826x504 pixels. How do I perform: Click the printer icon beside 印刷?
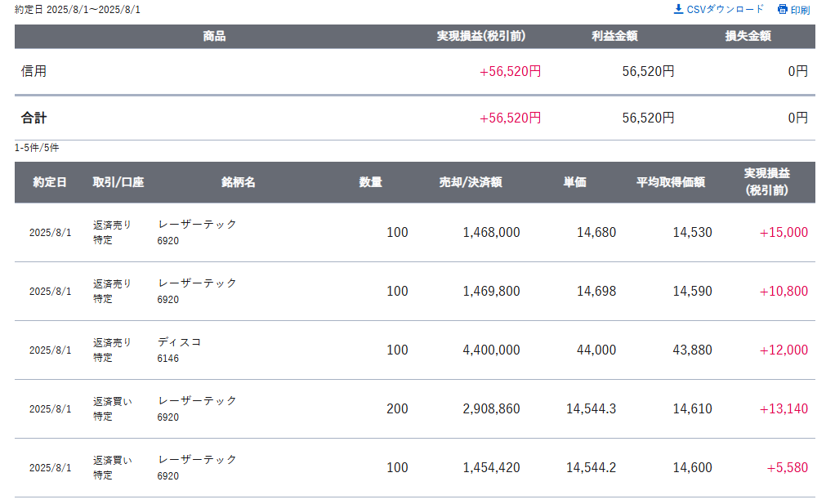[782, 10]
